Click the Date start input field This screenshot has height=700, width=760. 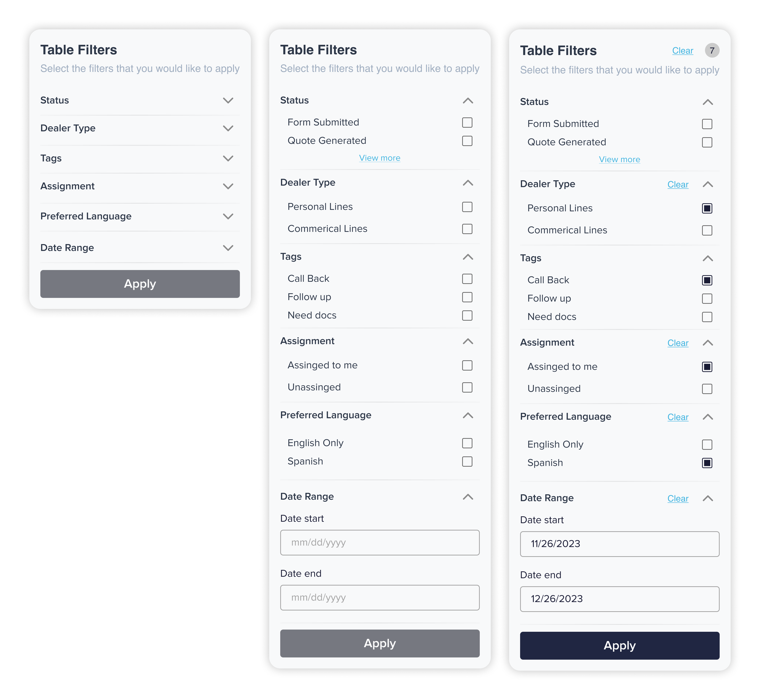[380, 542]
